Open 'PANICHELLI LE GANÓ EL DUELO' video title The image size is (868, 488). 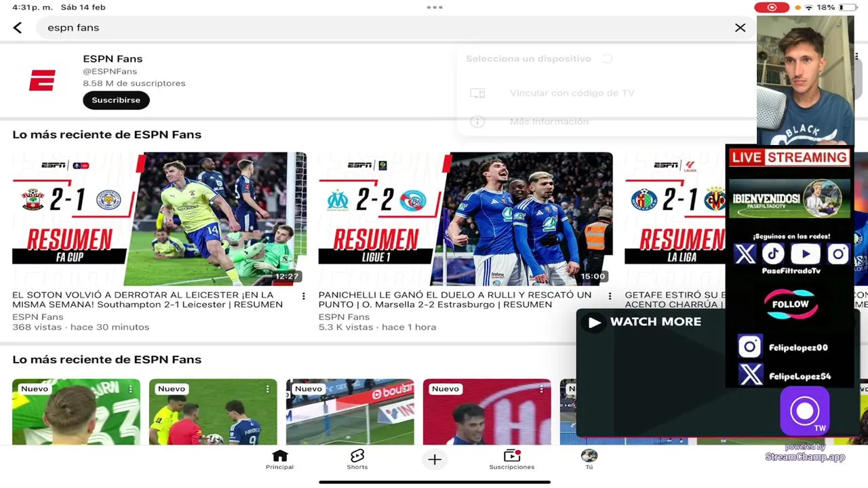pos(455,300)
